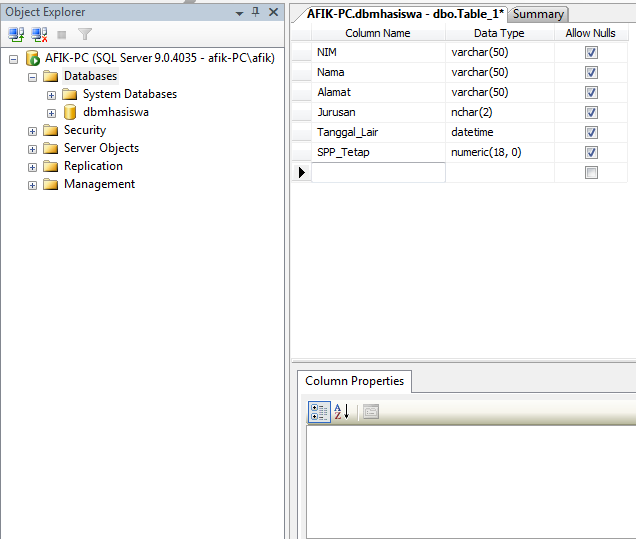Click the System Databases folder icon

pos(70,94)
